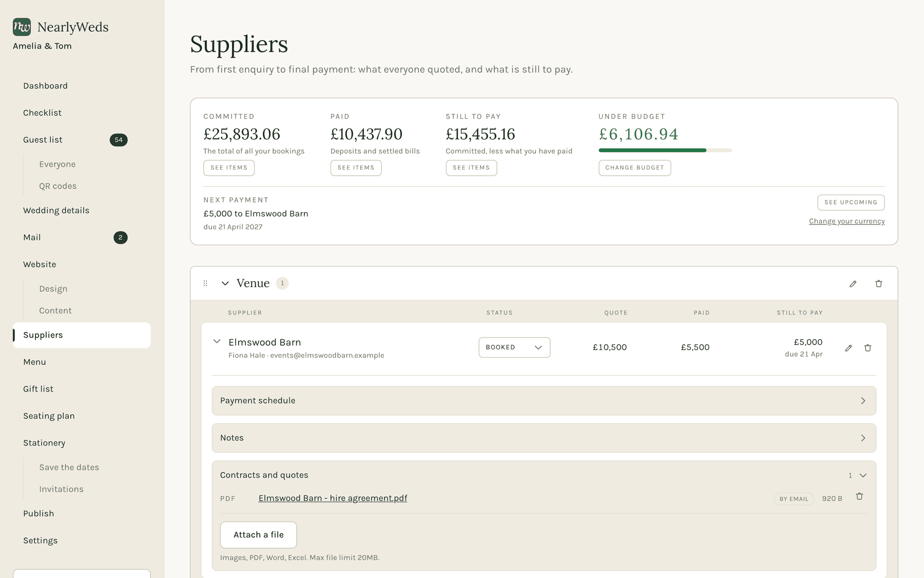
Task: Open Settings in sidebar
Action: click(x=40, y=540)
